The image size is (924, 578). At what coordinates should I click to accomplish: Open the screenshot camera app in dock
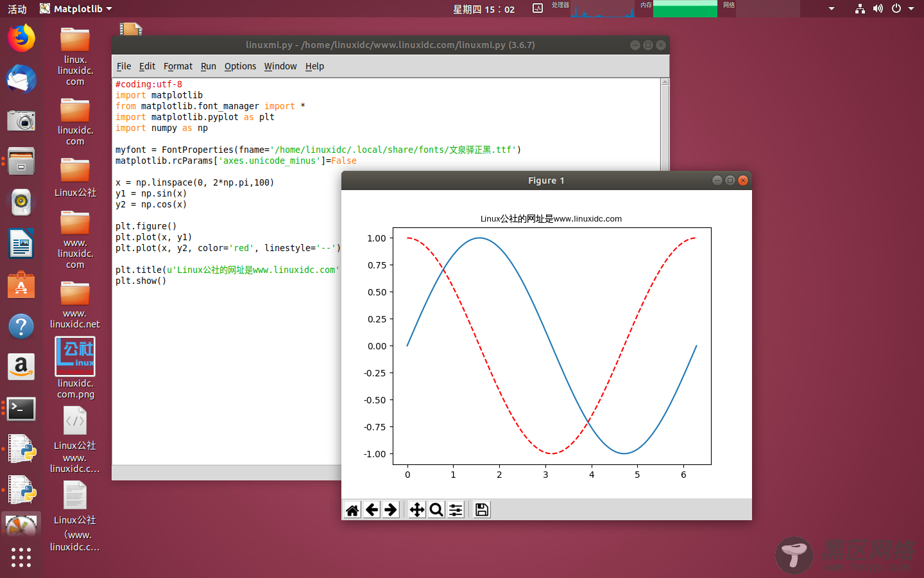tap(21, 120)
